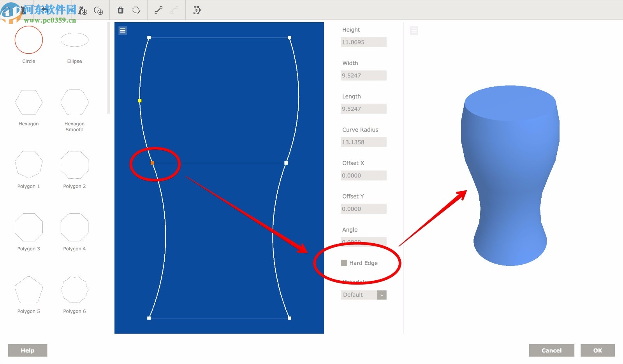Select the yellow control point on left curve
The image size is (623, 364).
pos(140,100)
